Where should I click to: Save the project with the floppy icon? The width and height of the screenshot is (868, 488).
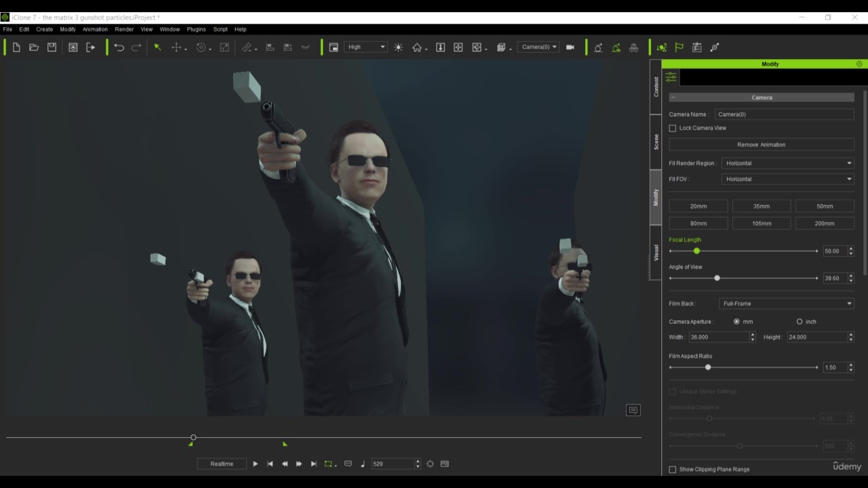pos(52,47)
